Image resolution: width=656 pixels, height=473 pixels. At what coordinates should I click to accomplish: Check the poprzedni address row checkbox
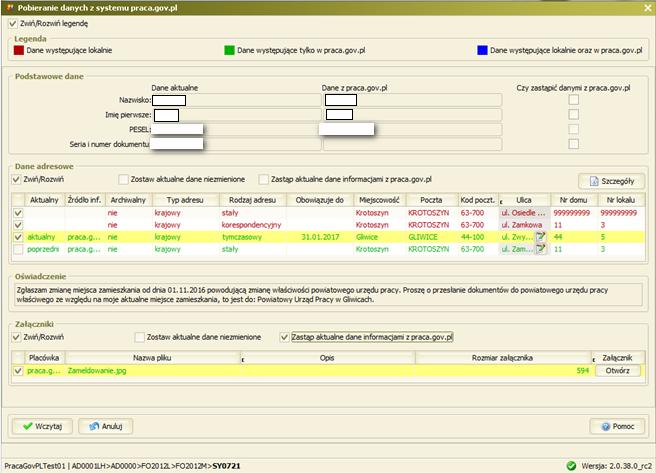pos(18,249)
